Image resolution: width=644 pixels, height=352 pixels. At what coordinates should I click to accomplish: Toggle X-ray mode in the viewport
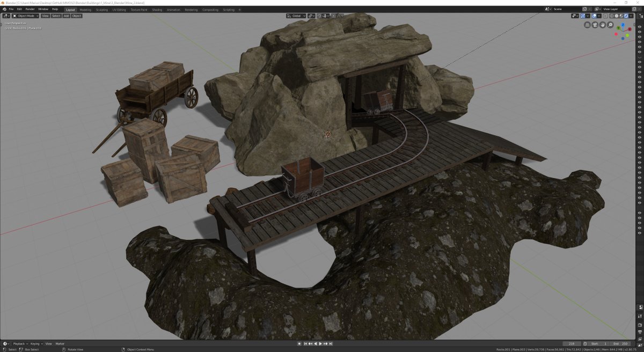pyautogui.click(x=605, y=16)
